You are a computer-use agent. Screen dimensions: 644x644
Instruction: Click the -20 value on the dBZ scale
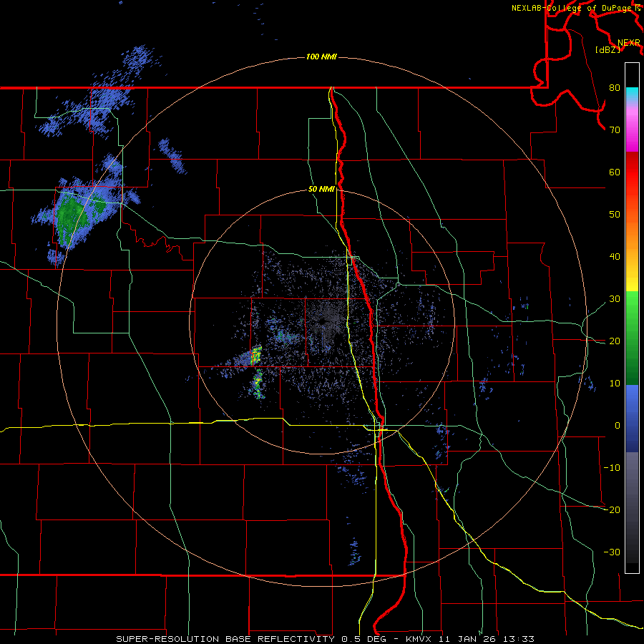tap(612, 510)
